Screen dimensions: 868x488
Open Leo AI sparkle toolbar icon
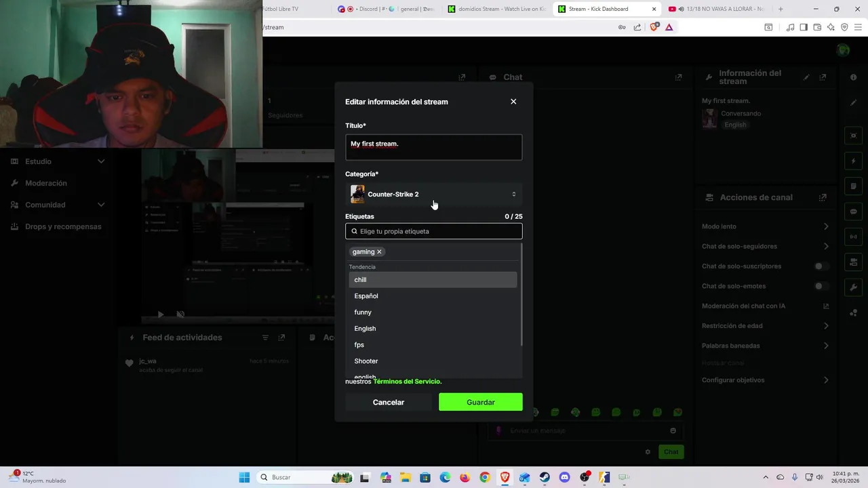point(831,27)
